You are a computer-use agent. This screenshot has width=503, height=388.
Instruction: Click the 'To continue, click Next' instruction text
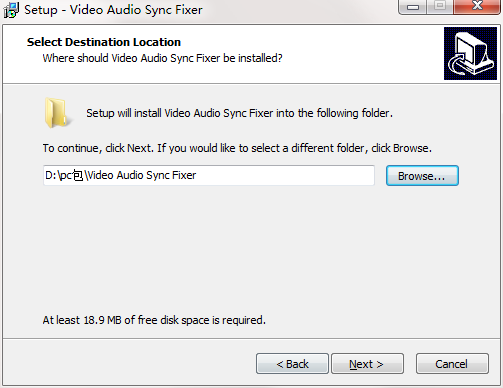(x=98, y=148)
